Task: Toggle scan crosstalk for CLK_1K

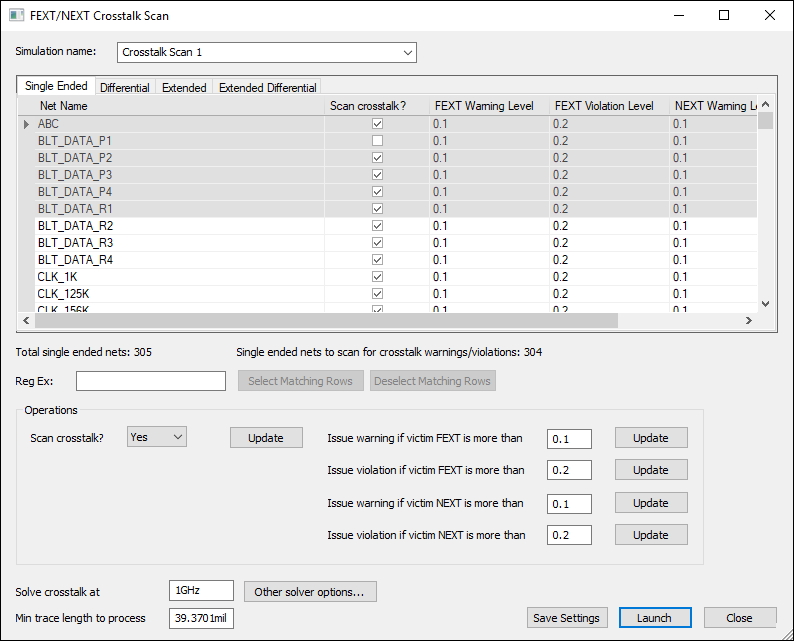Action: (x=377, y=277)
